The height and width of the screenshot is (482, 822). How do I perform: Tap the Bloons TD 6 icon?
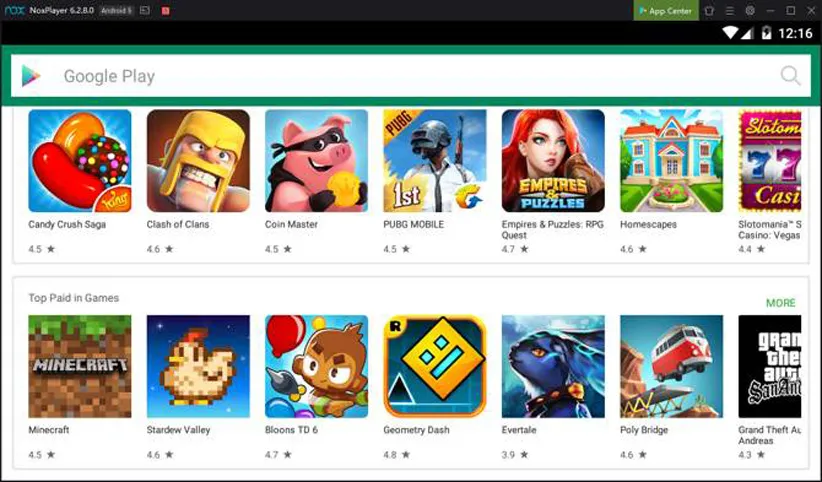317,366
